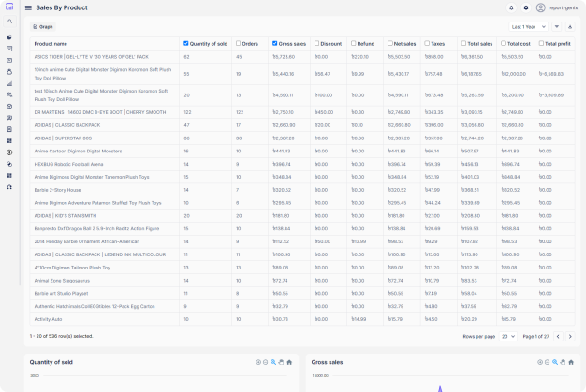Screen dimensions: 586x392
Task: Uncheck the Quantity of sold checkbox
Action: (186, 43)
